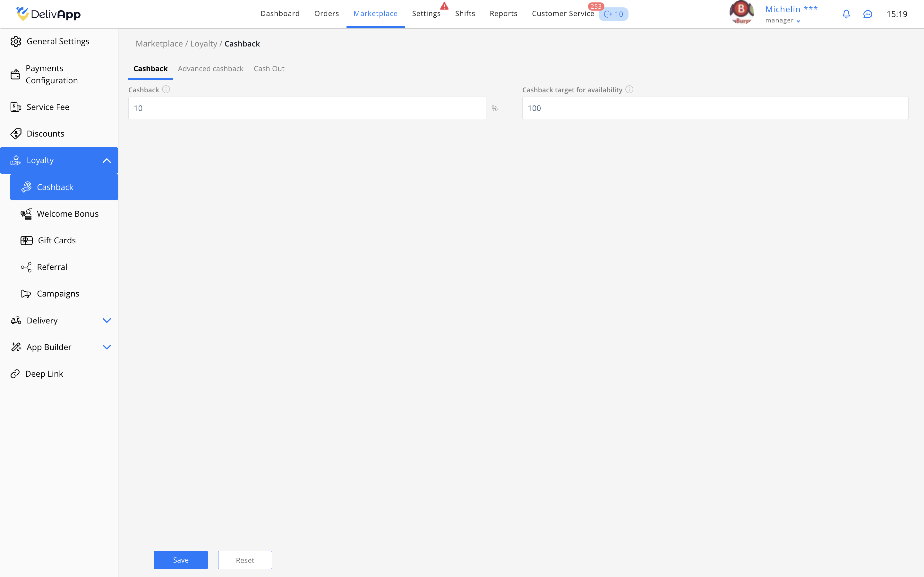Viewport: 924px width, 577px height.
Task: Switch to Advanced cashback tab
Action: [210, 69]
